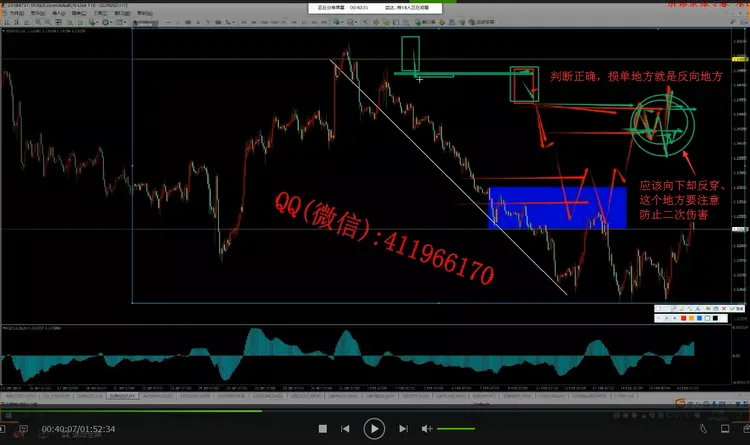This screenshot has width=750, height=445.
Task: Switch chart to bar chart type
Action: point(6,22)
